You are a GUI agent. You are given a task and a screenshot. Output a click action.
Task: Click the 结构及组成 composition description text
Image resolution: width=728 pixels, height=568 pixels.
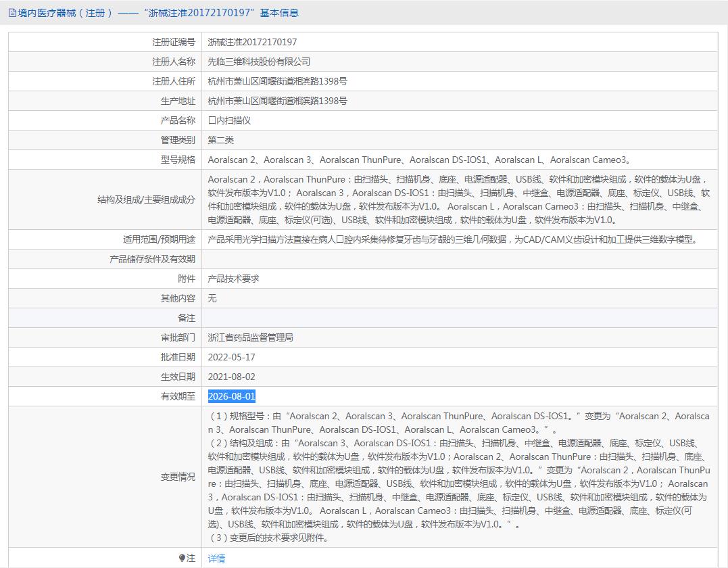click(x=459, y=199)
